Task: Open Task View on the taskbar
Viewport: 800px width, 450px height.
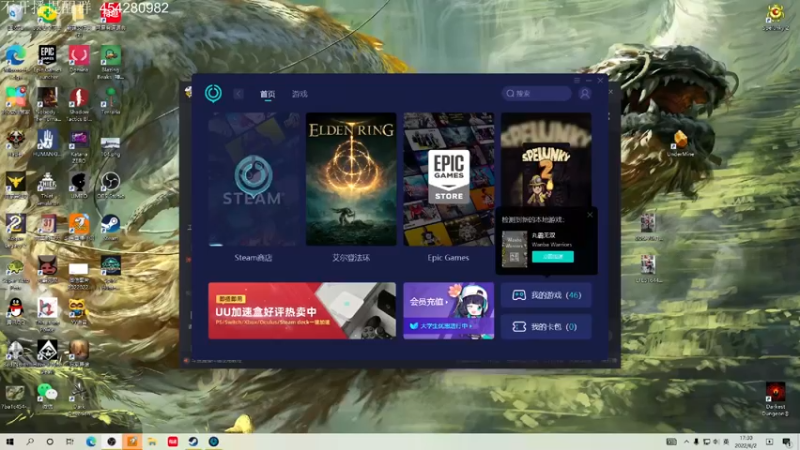Action: 70,441
